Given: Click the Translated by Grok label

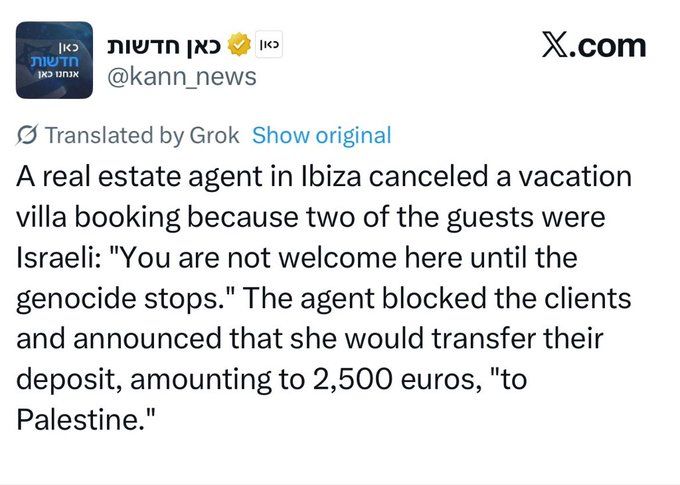Looking at the screenshot, I should (142, 135).
